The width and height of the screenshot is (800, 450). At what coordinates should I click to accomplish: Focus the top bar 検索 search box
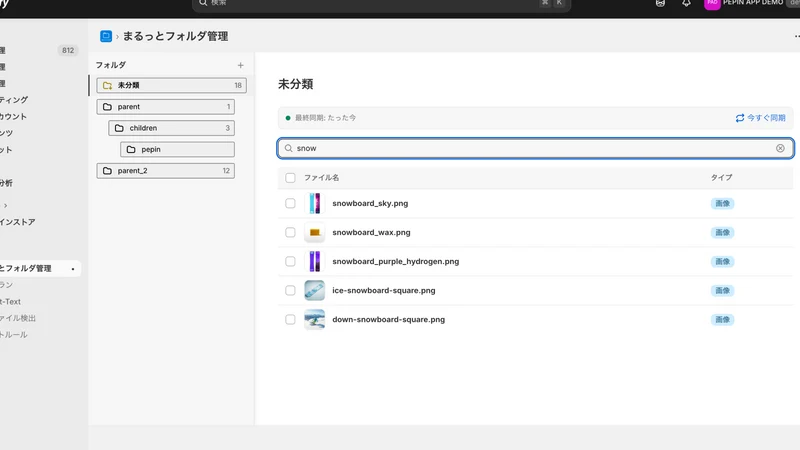click(x=381, y=4)
